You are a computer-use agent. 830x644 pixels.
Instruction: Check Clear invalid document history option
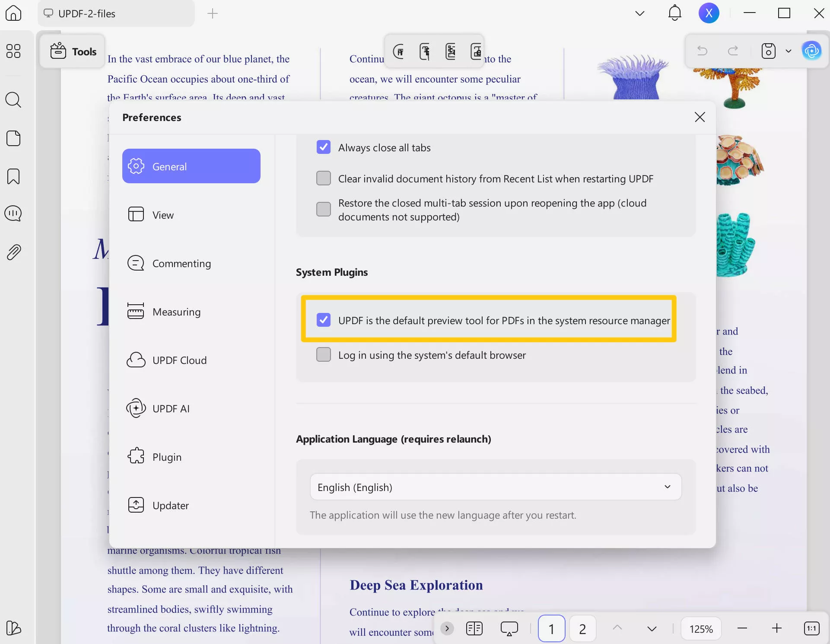tap(324, 179)
